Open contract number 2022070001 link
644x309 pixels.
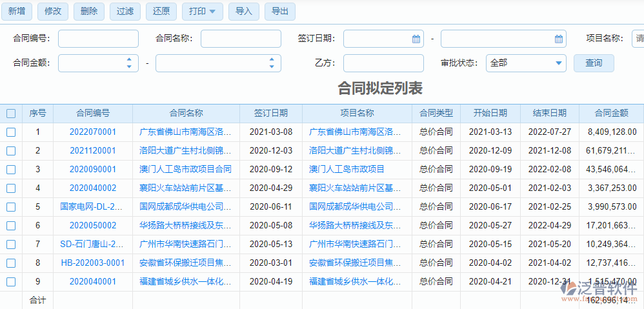[93, 132]
